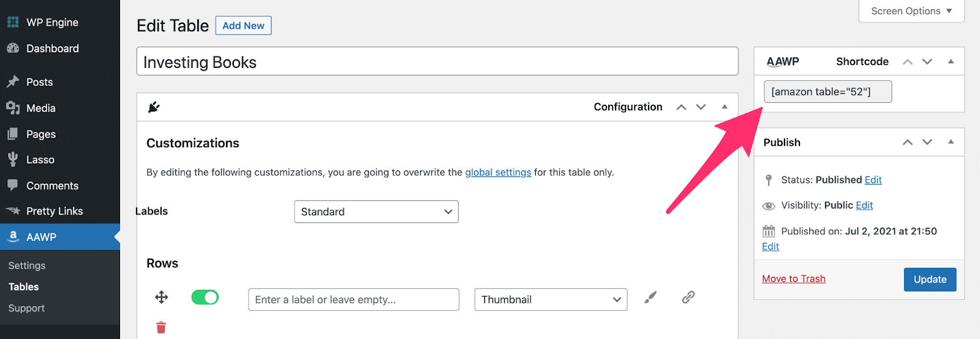The width and height of the screenshot is (980, 339).
Task: Click the Published on calendar icon
Action: [x=769, y=232]
